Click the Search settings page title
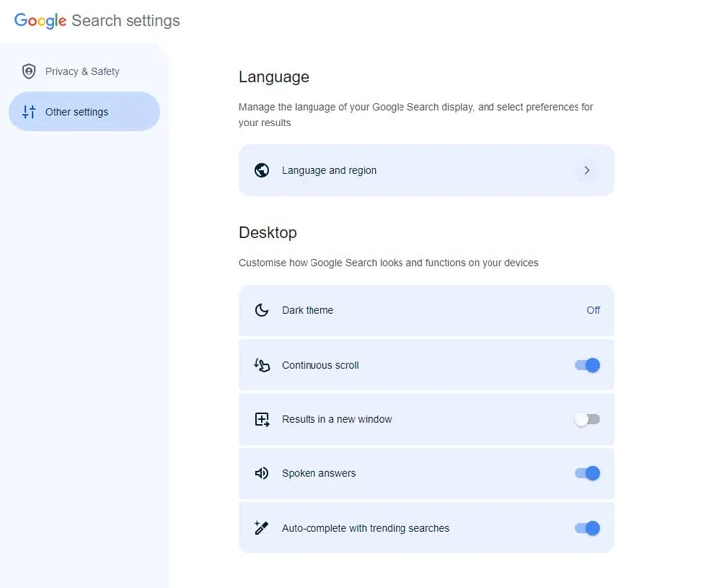Image resolution: width=712 pixels, height=588 pixels. (126, 21)
